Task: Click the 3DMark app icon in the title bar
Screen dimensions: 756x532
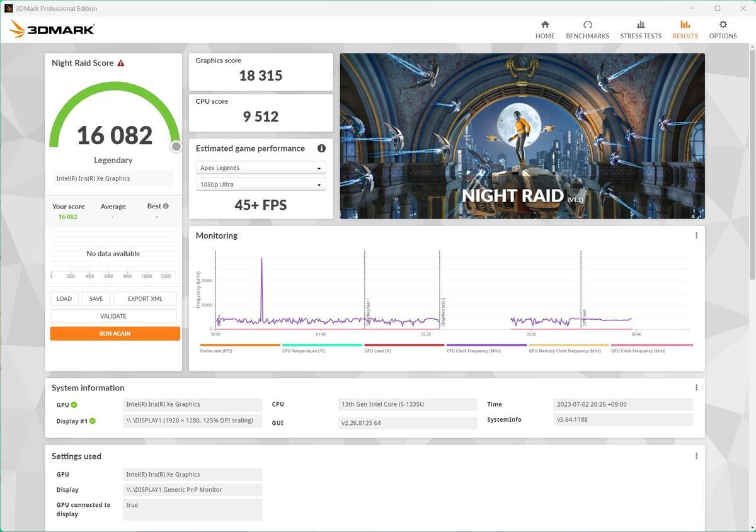Action: tap(9, 8)
